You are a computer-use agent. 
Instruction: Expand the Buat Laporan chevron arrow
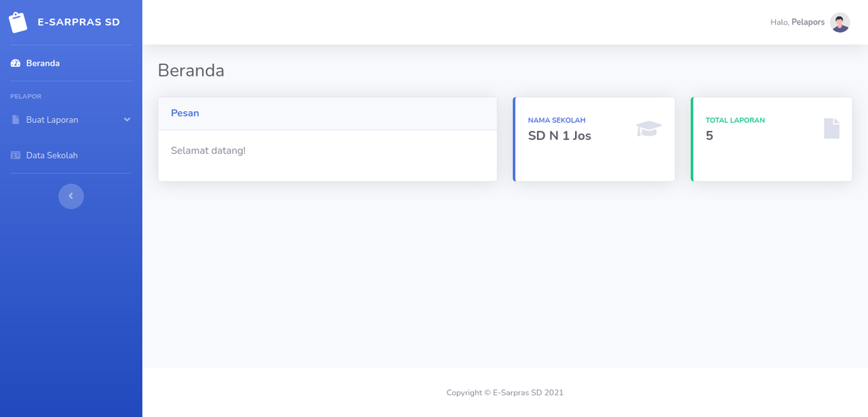coord(127,119)
